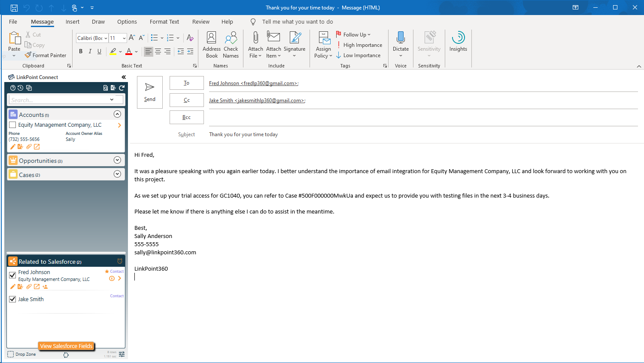Click the paperclip icon under the account phone number
This screenshot has height=363, width=644.
click(x=29, y=147)
